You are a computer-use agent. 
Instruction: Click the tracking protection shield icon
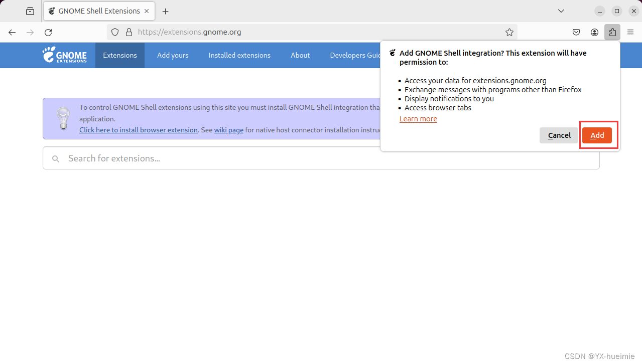(x=115, y=32)
